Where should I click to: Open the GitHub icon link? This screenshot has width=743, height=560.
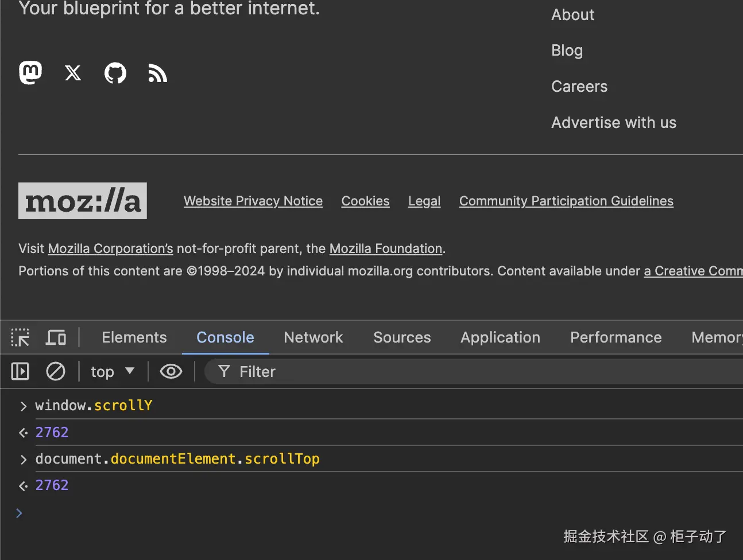(x=115, y=73)
